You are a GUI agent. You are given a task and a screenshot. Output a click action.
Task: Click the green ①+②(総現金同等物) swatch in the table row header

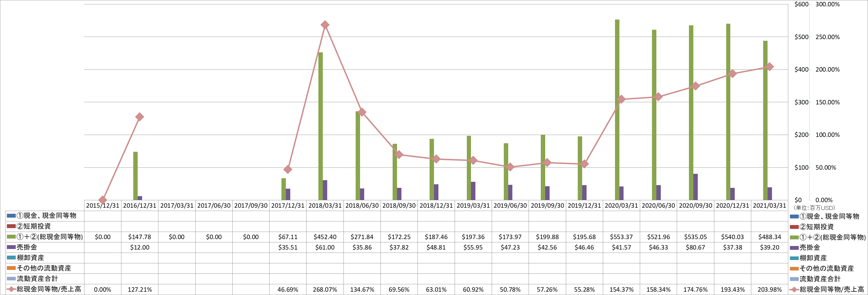11,237
